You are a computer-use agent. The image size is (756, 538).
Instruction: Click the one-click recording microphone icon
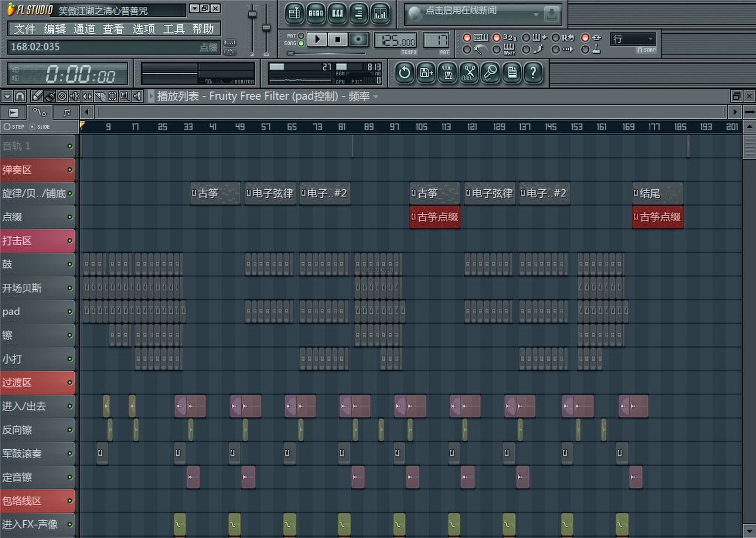tap(490, 72)
